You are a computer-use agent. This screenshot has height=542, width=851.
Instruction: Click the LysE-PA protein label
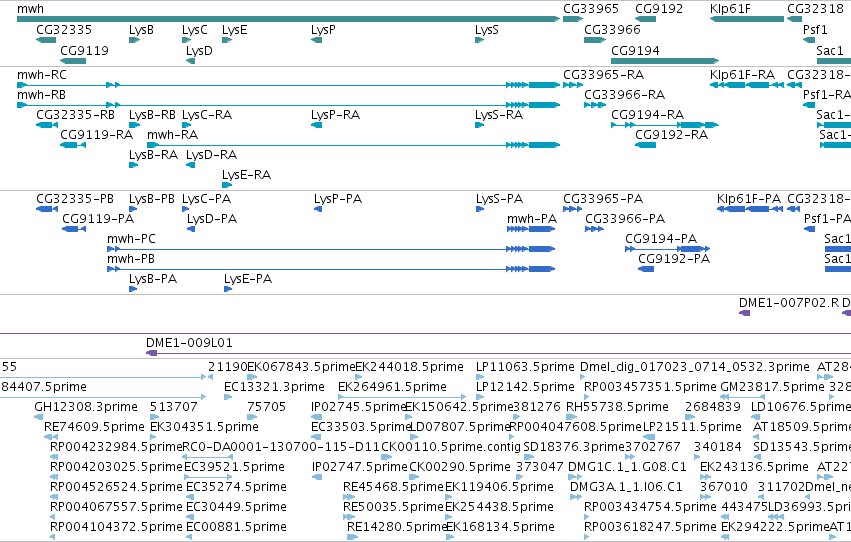247,279
